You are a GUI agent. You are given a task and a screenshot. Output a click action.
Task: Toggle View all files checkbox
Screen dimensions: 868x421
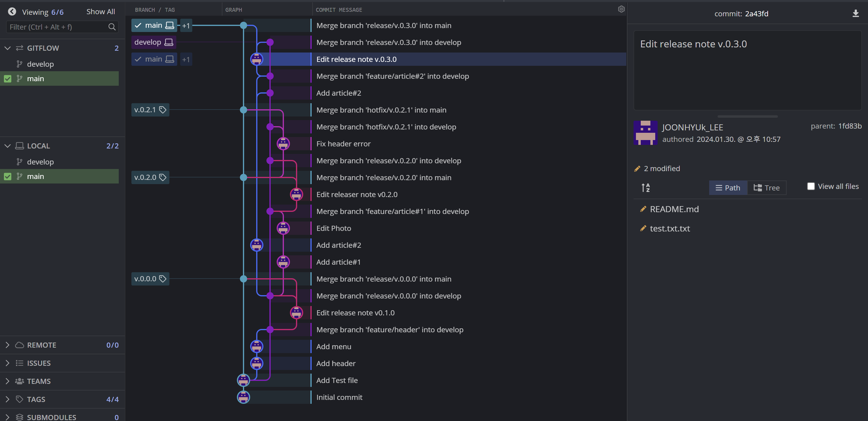click(811, 186)
